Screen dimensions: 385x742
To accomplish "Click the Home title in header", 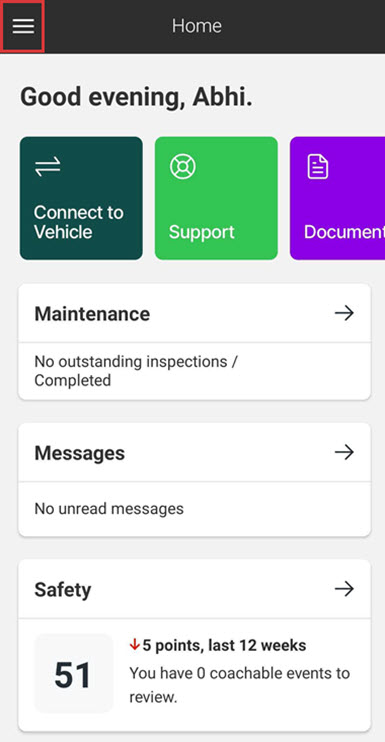I will tap(196, 26).
